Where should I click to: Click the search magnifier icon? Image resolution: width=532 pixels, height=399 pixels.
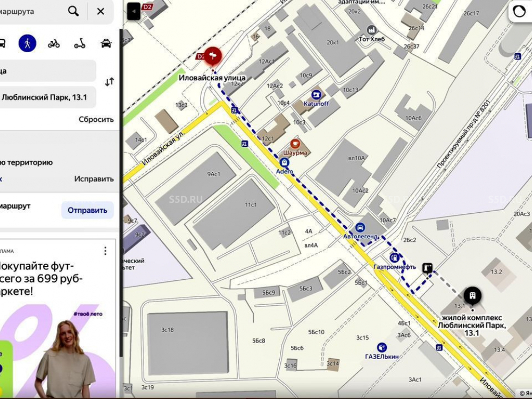pos(73,11)
